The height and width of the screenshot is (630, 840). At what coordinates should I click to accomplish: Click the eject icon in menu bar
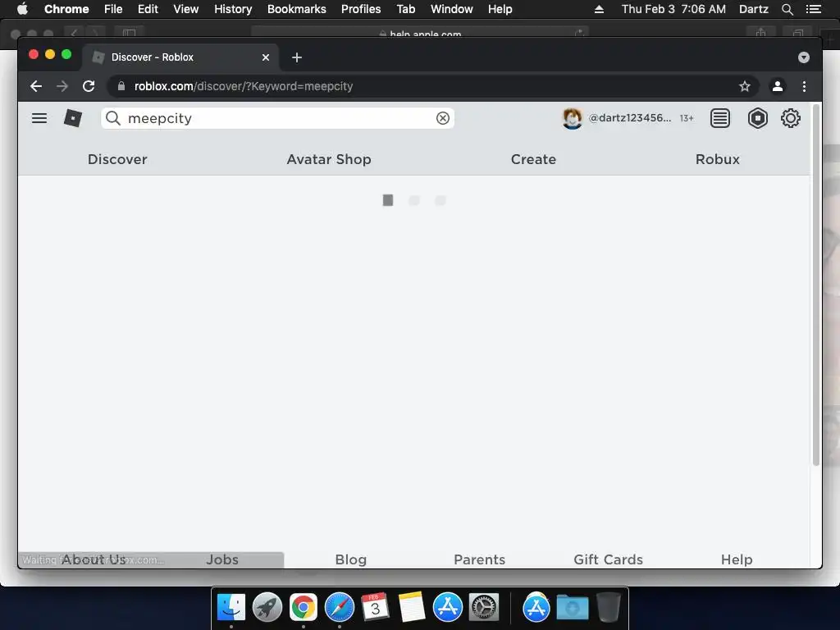pos(599,9)
